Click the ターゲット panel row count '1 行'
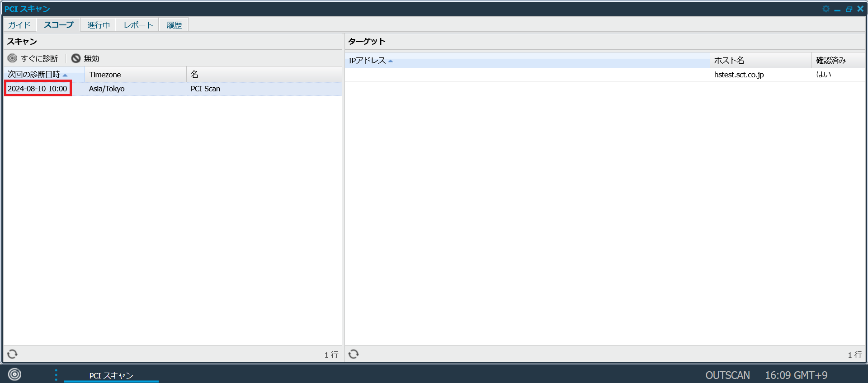868x383 pixels. click(x=855, y=355)
